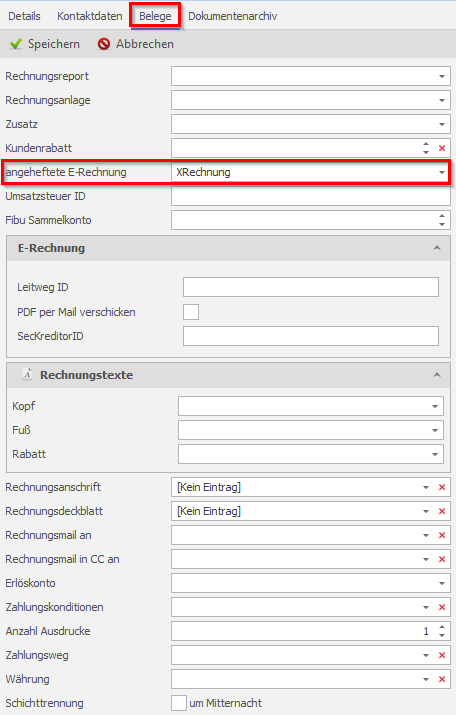Clear Rechnungsdeckblatt using its red X

[442, 512]
